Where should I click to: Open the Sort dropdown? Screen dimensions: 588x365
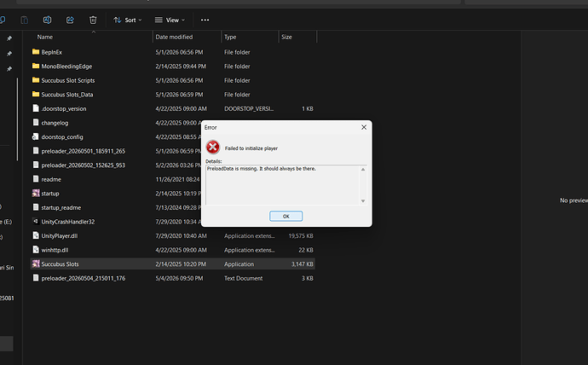click(x=128, y=20)
